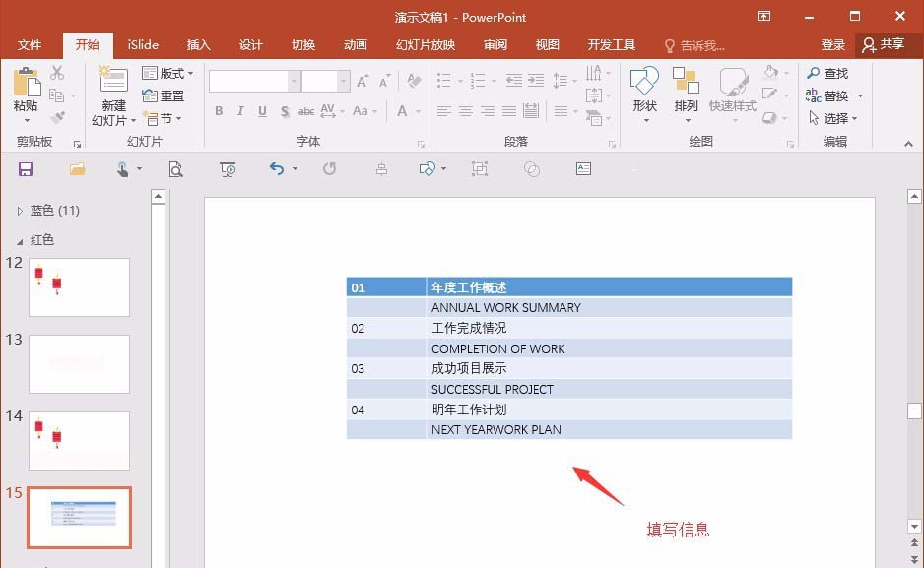Open the font color swatch
The width and height of the screenshot is (924, 568).
pyautogui.click(x=402, y=110)
